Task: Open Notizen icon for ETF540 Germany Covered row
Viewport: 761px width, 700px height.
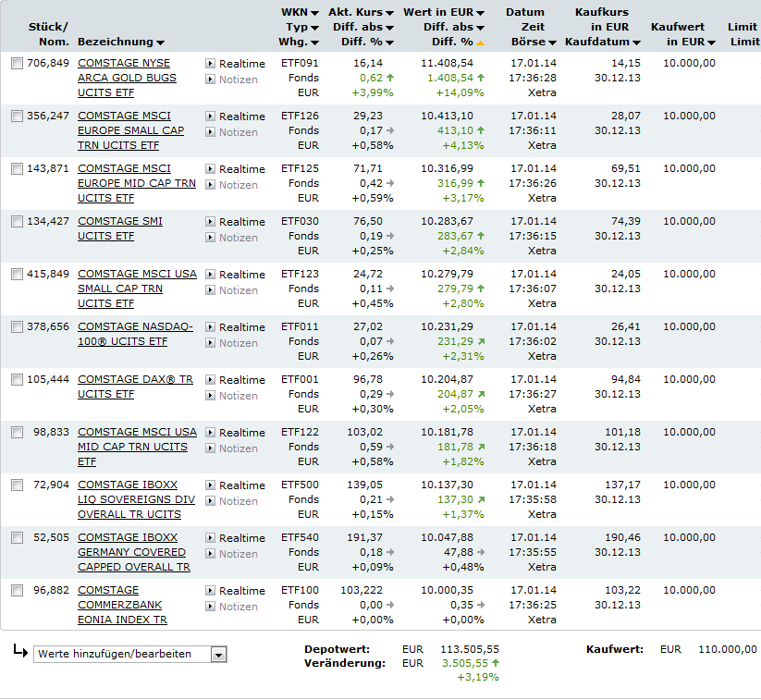Action: coord(210,553)
